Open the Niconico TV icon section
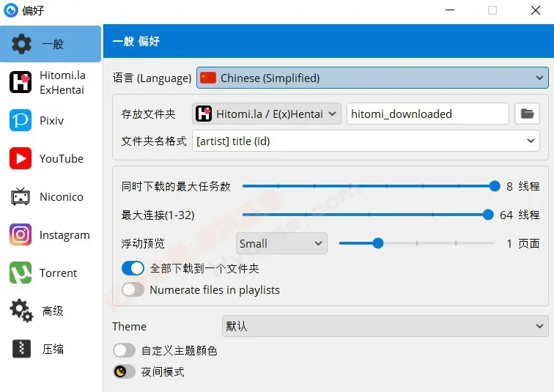This screenshot has width=554, height=392. tap(21, 196)
